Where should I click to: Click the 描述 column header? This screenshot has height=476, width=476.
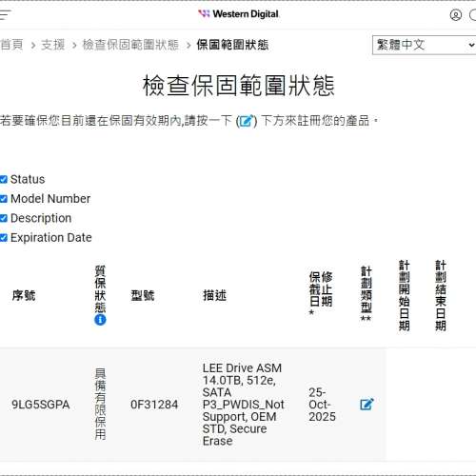215,295
